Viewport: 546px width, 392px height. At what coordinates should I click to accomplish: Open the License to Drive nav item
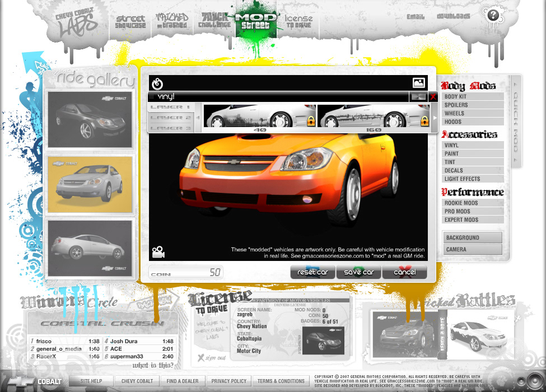tap(298, 21)
